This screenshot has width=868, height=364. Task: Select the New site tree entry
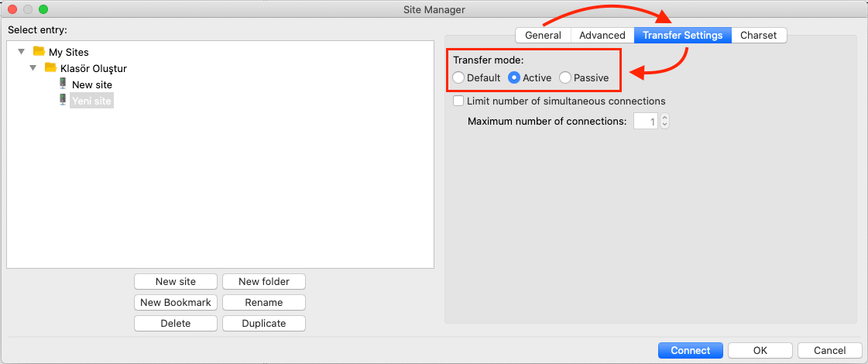pos(91,84)
